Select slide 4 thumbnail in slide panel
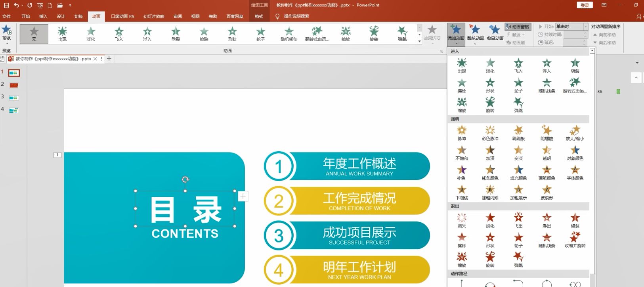This screenshot has height=287, width=644. (14, 110)
